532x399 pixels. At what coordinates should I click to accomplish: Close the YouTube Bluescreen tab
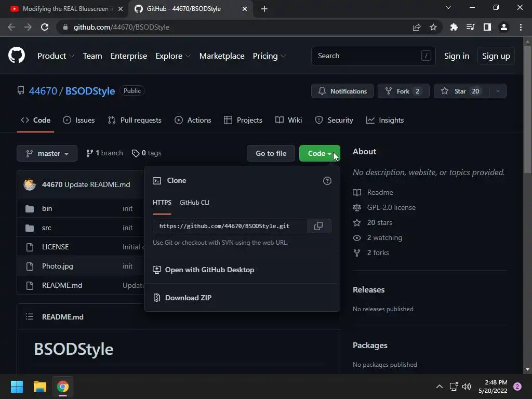coord(121,9)
